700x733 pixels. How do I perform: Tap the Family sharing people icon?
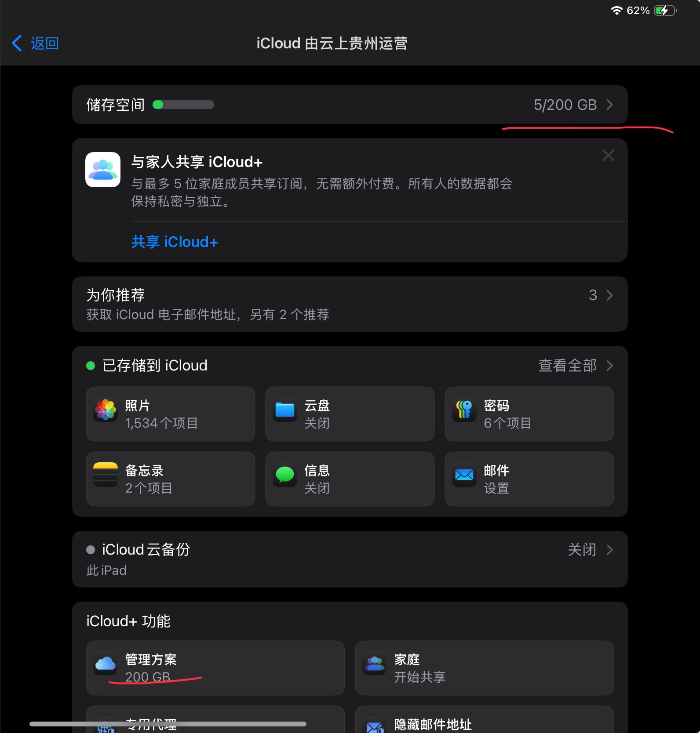tap(375, 664)
